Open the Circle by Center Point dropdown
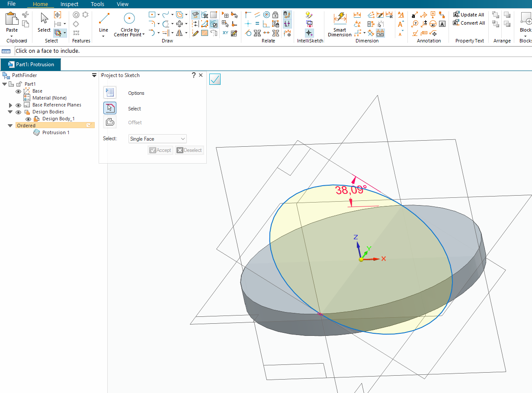The height and width of the screenshot is (393, 532). [144, 35]
